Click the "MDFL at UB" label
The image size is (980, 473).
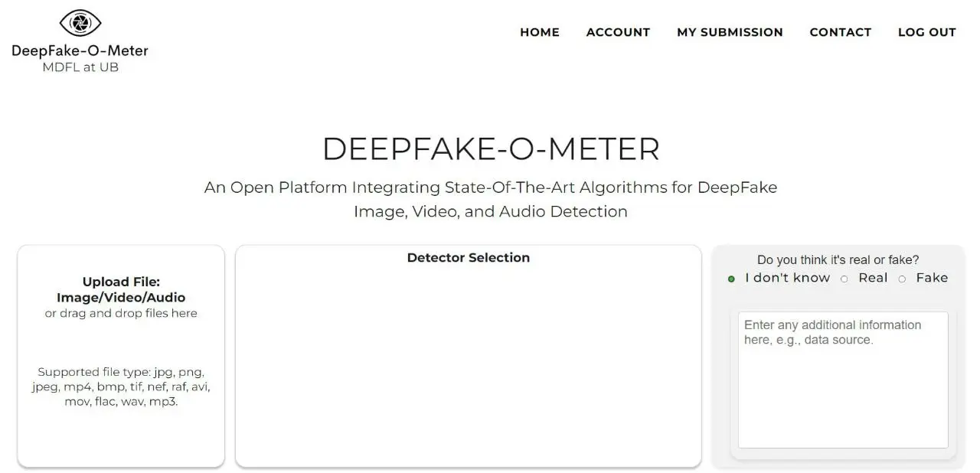(80, 67)
